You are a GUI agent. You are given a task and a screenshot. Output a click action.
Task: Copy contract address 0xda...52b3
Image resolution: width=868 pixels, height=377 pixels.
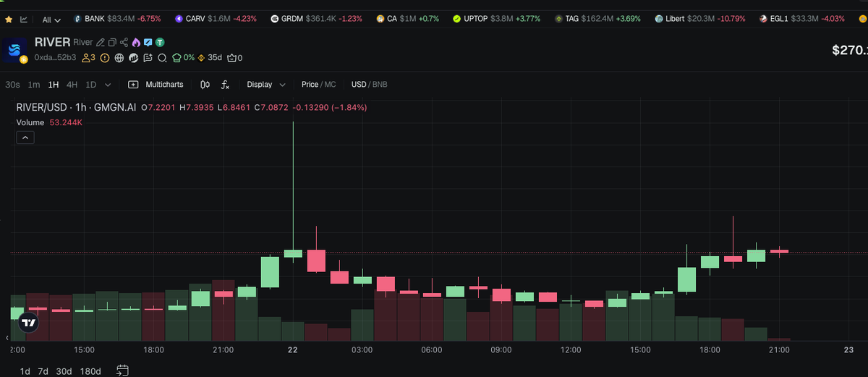click(55, 58)
